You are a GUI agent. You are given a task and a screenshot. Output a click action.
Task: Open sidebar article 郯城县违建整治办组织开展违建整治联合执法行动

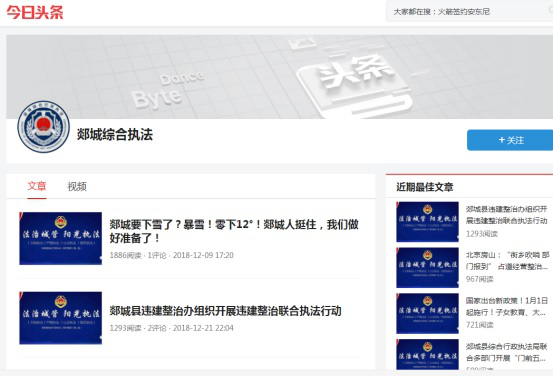tap(506, 215)
